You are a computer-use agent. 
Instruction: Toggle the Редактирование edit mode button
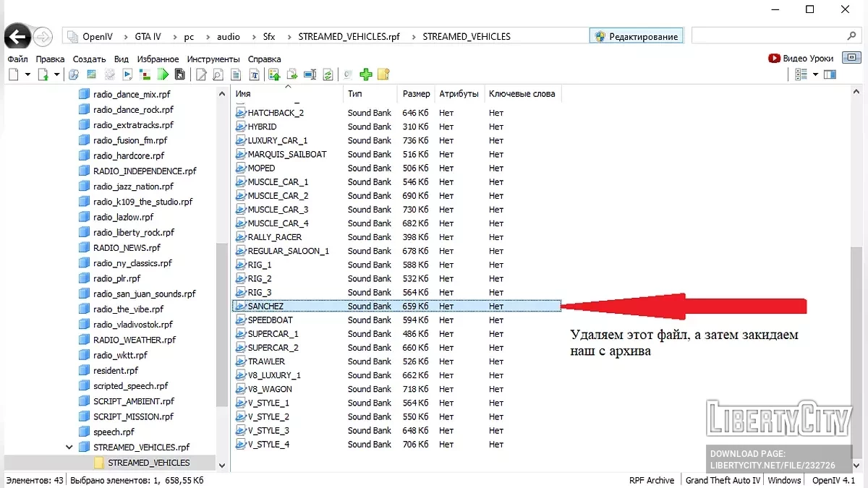point(636,36)
